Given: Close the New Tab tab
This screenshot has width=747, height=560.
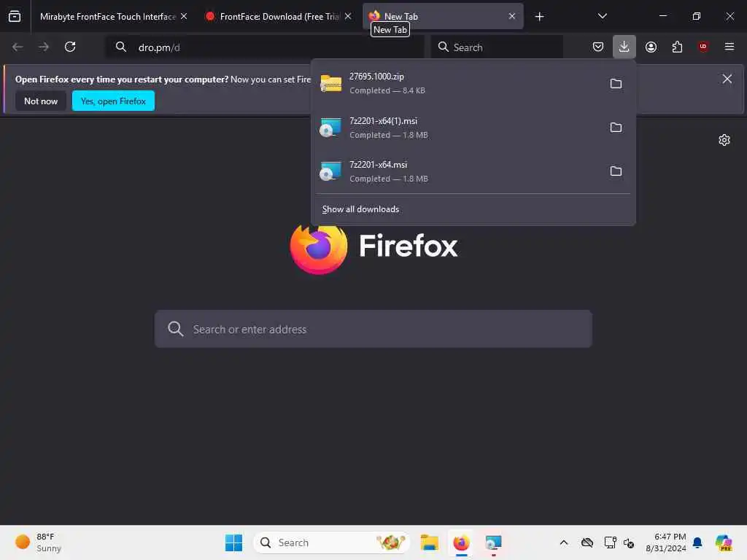Looking at the screenshot, I should [512, 16].
